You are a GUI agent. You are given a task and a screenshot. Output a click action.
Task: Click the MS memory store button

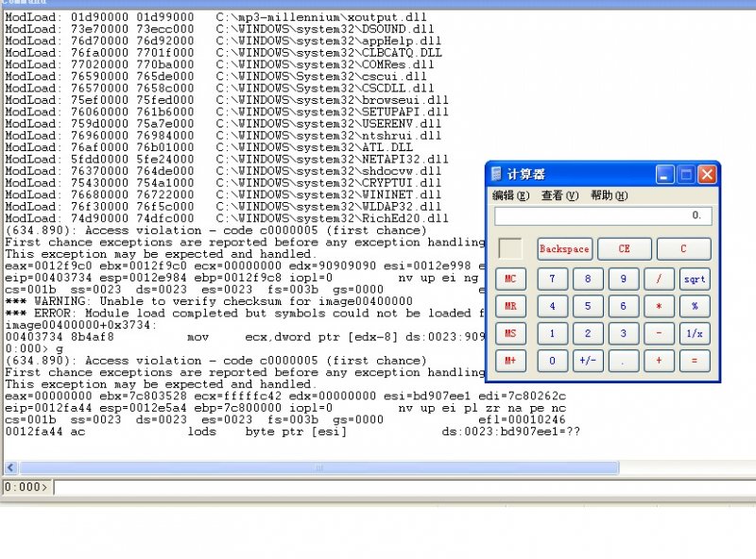click(x=510, y=333)
